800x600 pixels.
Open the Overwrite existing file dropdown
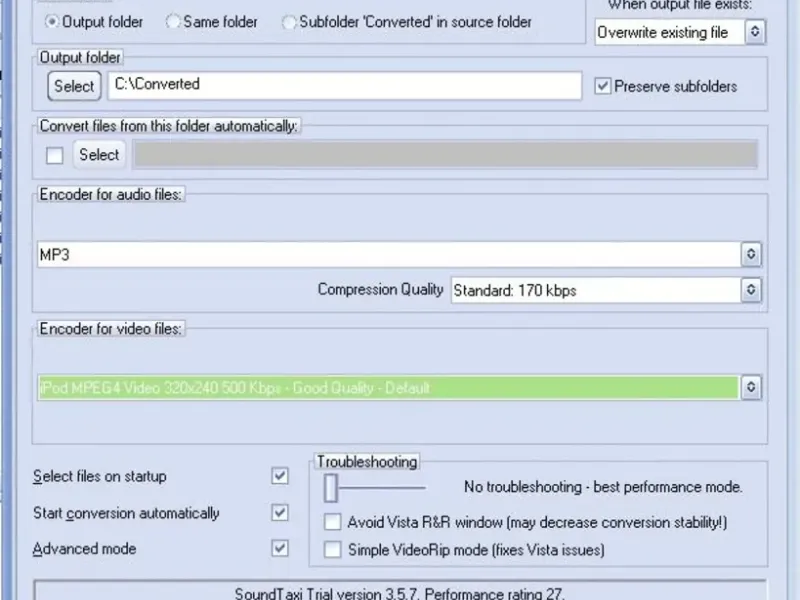point(680,32)
